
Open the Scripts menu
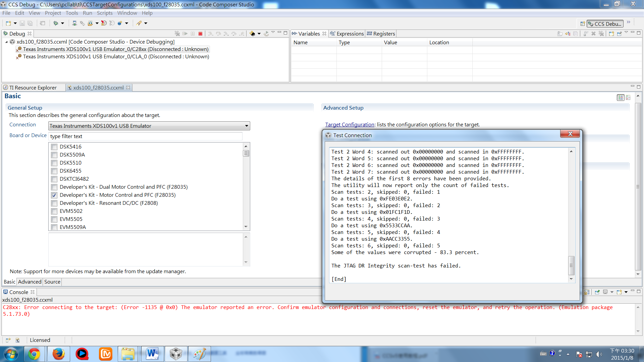point(105,13)
